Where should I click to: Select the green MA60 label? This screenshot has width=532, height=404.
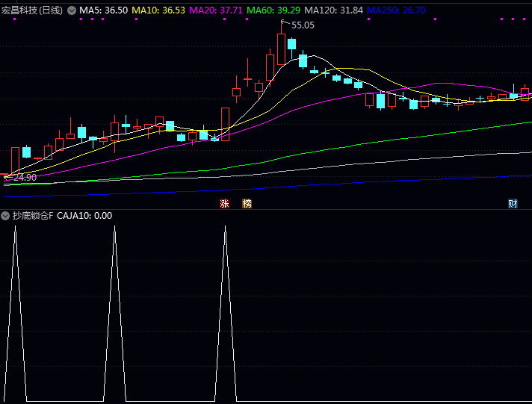(273, 10)
